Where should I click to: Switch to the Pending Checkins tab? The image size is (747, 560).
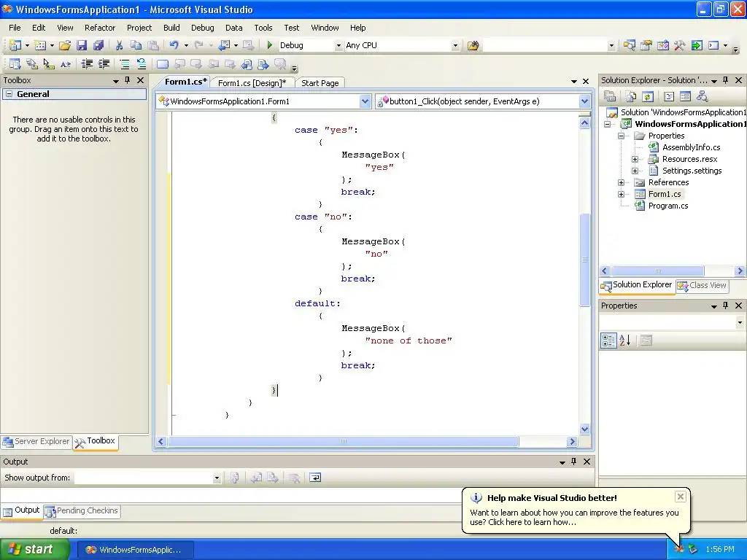point(82,510)
